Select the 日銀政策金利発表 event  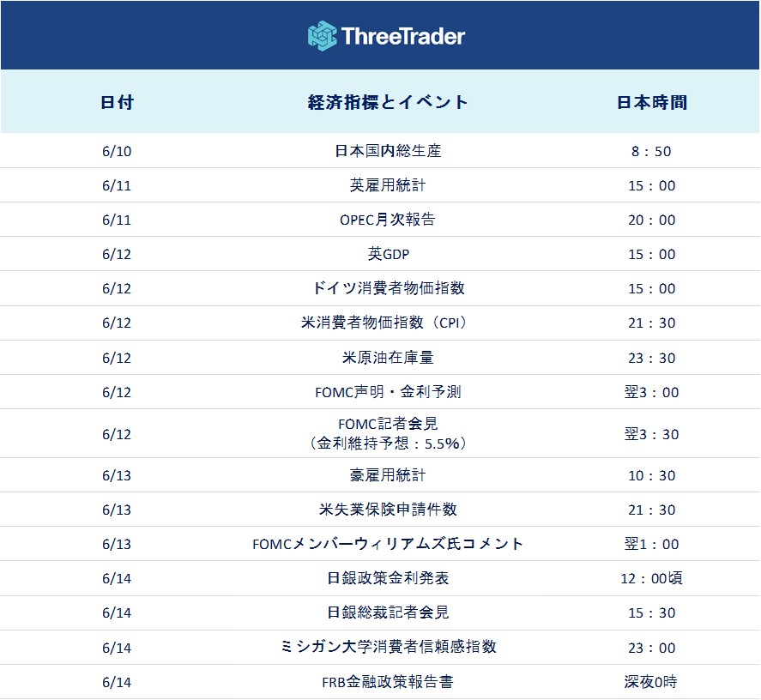coord(388,578)
